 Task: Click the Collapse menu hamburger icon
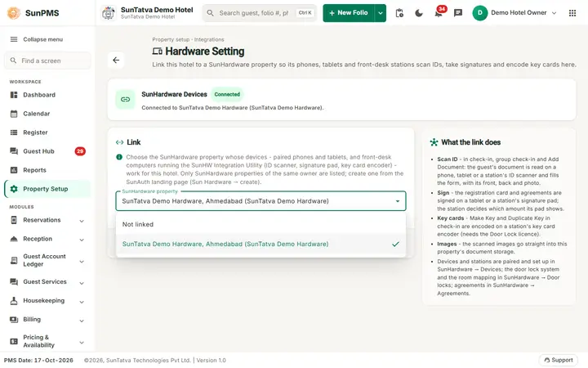tap(14, 39)
